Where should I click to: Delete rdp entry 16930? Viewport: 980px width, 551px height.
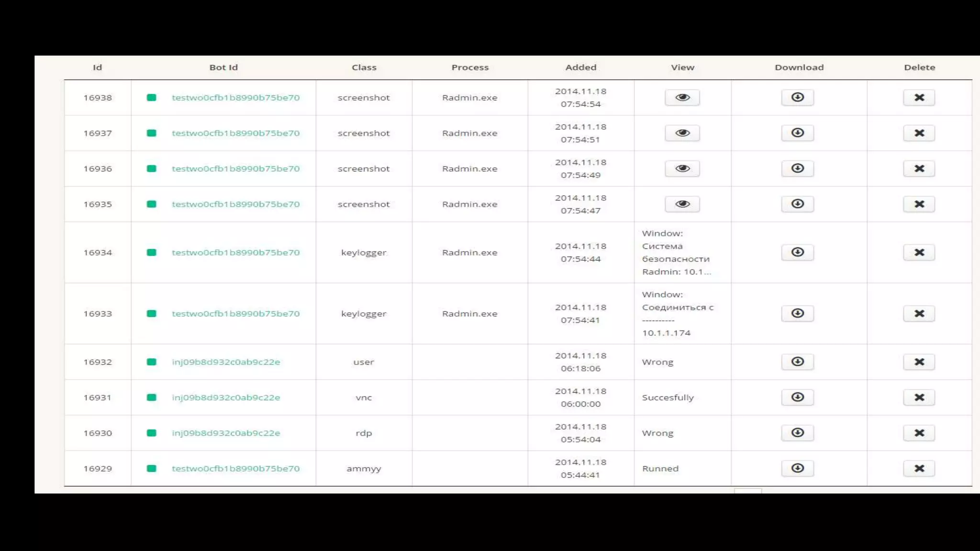point(919,433)
